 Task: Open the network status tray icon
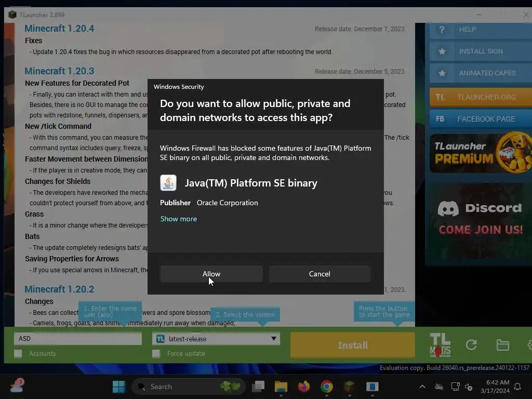(x=455, y=387)
